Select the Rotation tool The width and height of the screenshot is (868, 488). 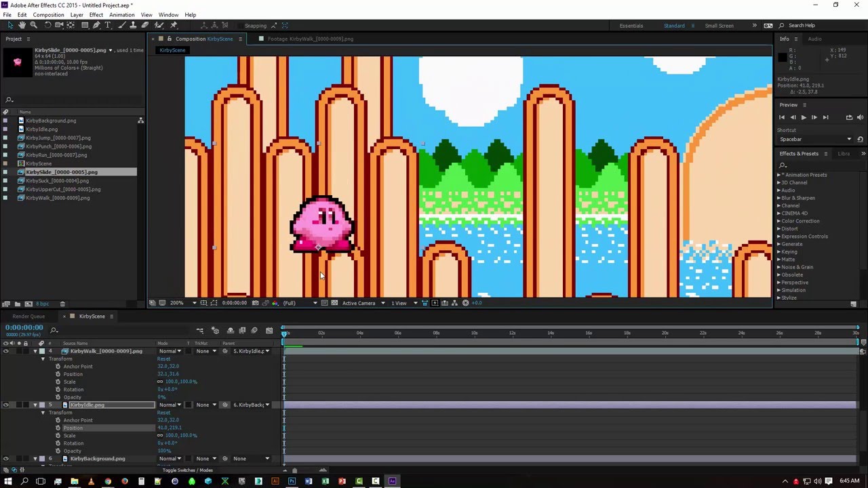47,25
